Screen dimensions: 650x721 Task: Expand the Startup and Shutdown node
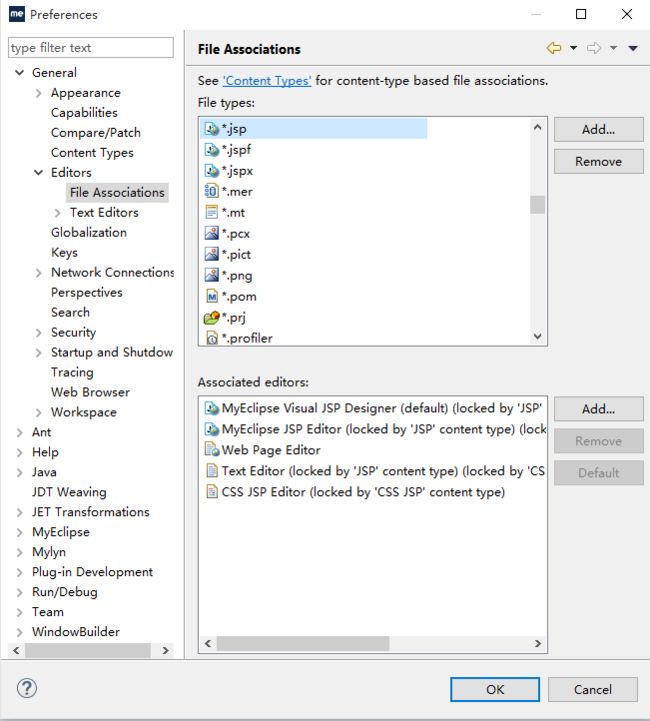pyautogui.click(x=38, y=352)
